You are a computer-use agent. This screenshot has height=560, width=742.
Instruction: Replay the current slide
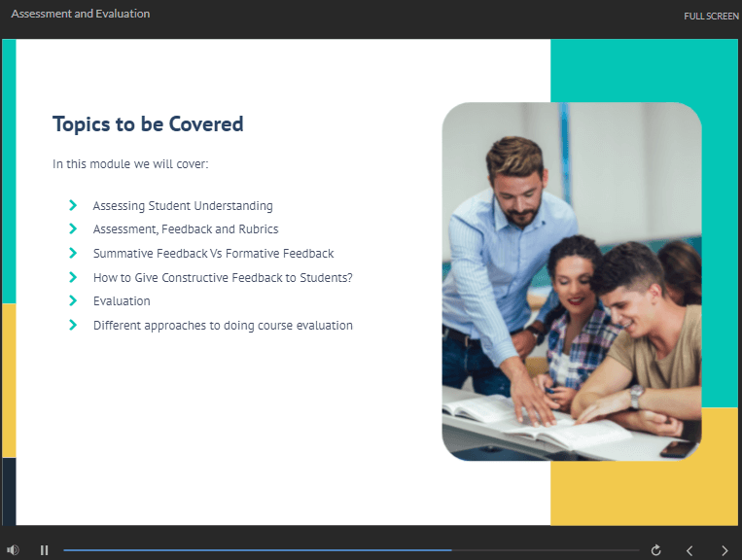(656, 550)
